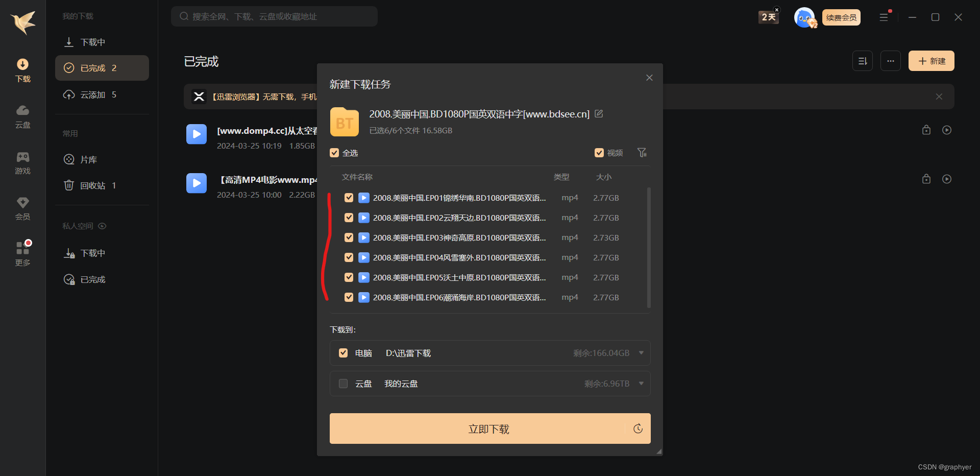The width and height of the screenshot is (980, 476).
Task: Click video thumbnail of 高清MP4电影 file
Action: click(197, 183)
